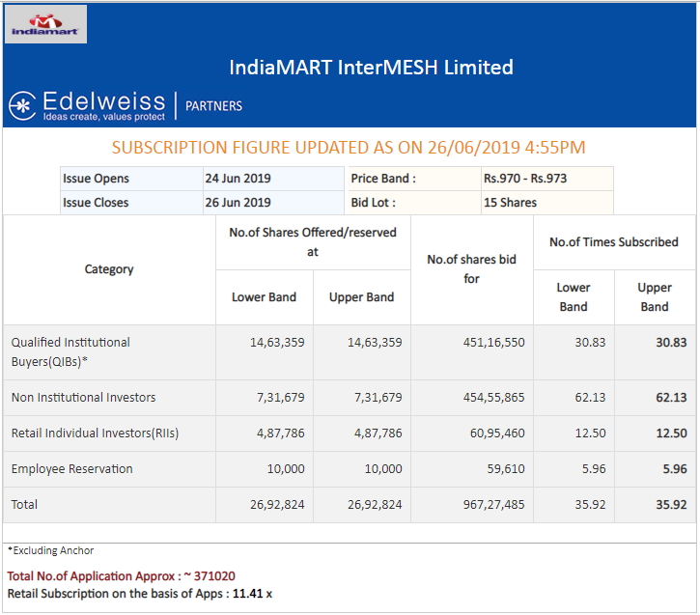Screen dimensions: 700x615
Task: Select retail shares bid 60,95,460
Action: (497, 433)
